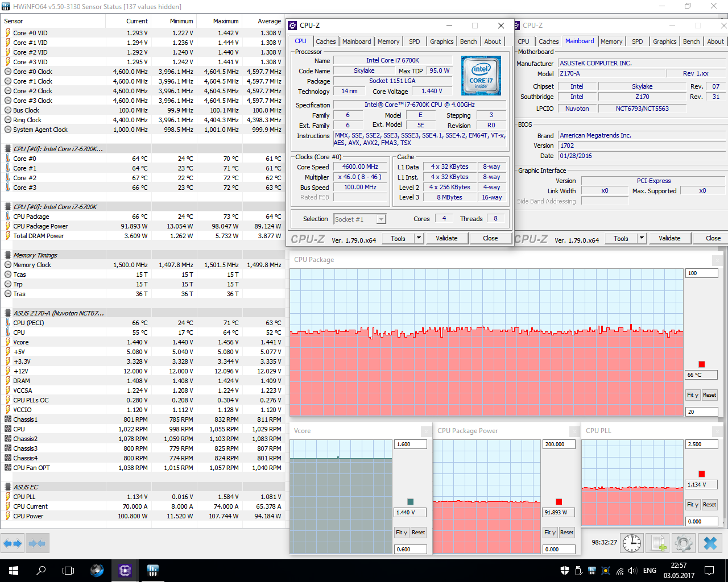
Task: Close the CPU PLL graph panel
Action: pos(717,431)
